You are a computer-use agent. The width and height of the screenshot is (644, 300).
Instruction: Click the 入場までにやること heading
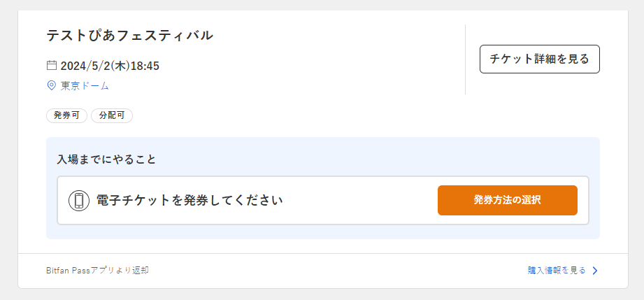click(x=106, y=159)
